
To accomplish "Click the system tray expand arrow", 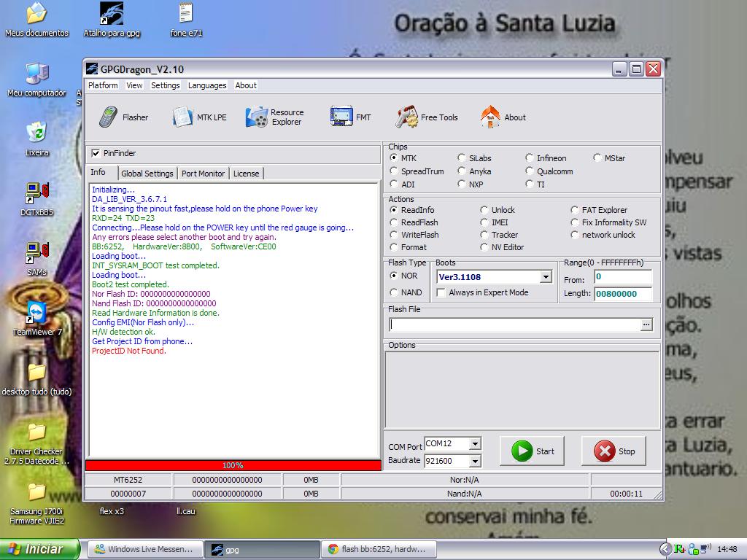I will 665,549.
